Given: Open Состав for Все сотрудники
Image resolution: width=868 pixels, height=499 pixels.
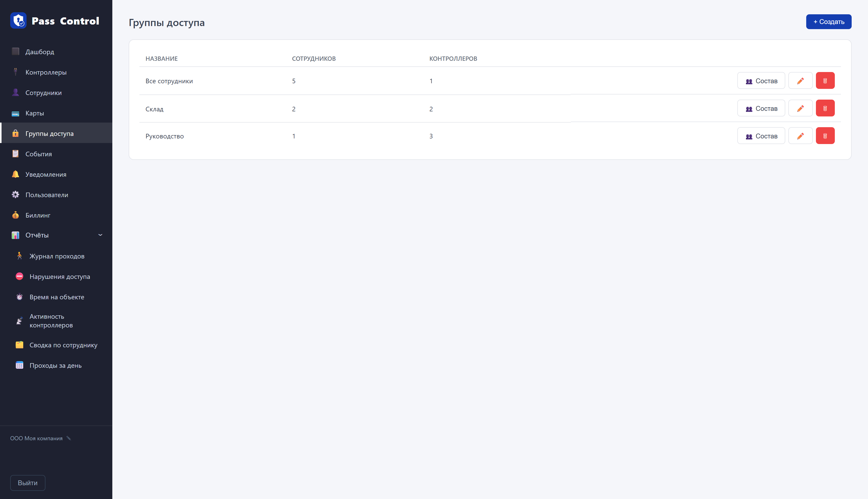Looking at the screenshot, I should point(761,81).
